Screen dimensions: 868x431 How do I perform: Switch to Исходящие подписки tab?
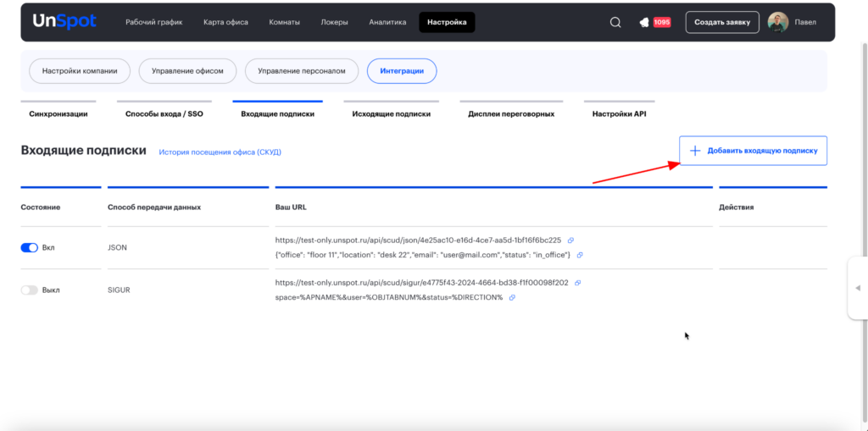tap(392, 114)
